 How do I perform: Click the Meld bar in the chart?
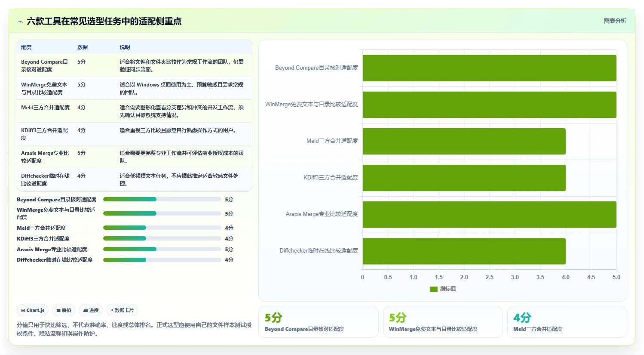pos(464,141)
